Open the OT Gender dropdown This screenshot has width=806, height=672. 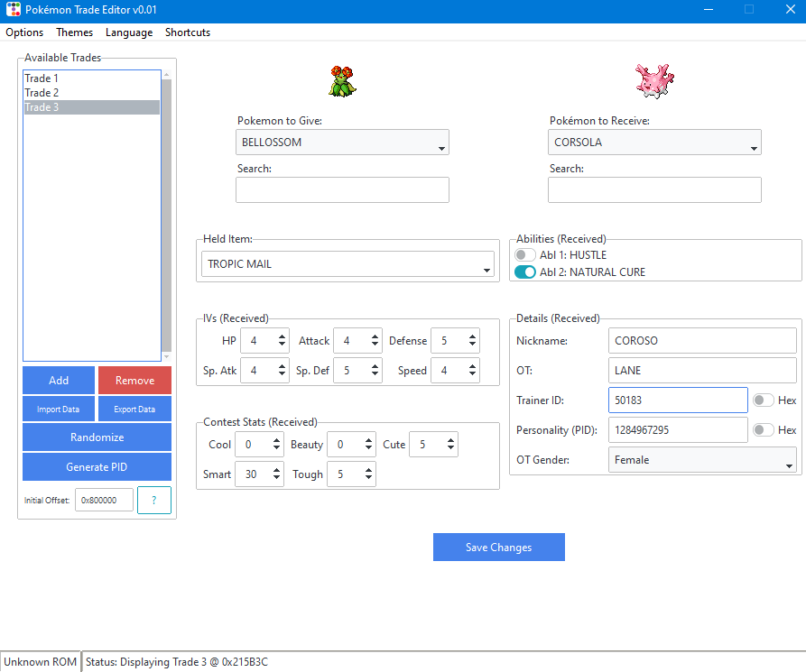[x=703, y=460]
